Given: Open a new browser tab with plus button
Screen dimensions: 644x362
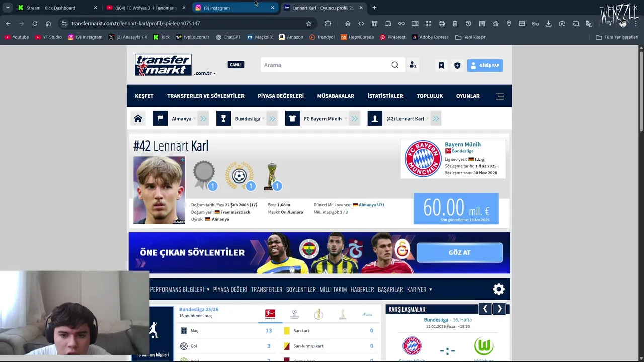Looking at the screenshot, I should 374,8.
